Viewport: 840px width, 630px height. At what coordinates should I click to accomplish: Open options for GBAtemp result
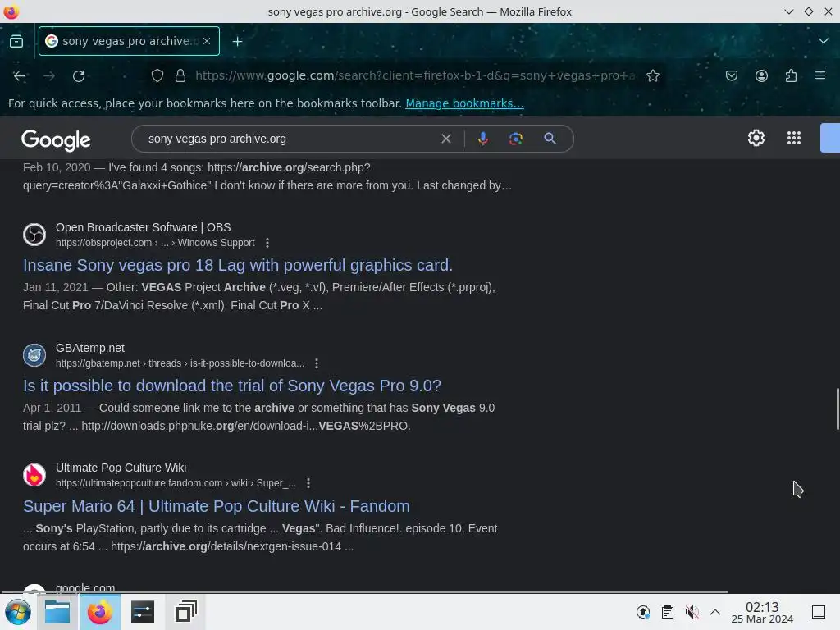pyautogui.click(x=317, y=363)
